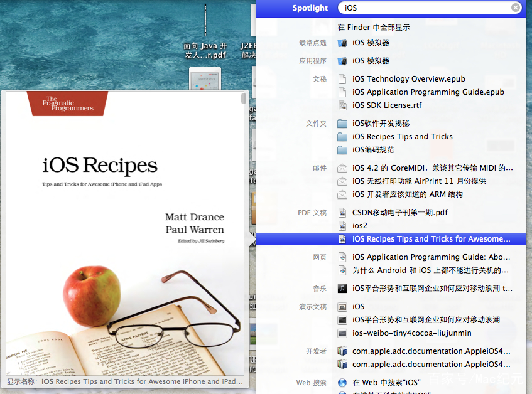Open iOS 模拟器 under 最常点选
Screen dimensions: 532x394
(371, 43)
